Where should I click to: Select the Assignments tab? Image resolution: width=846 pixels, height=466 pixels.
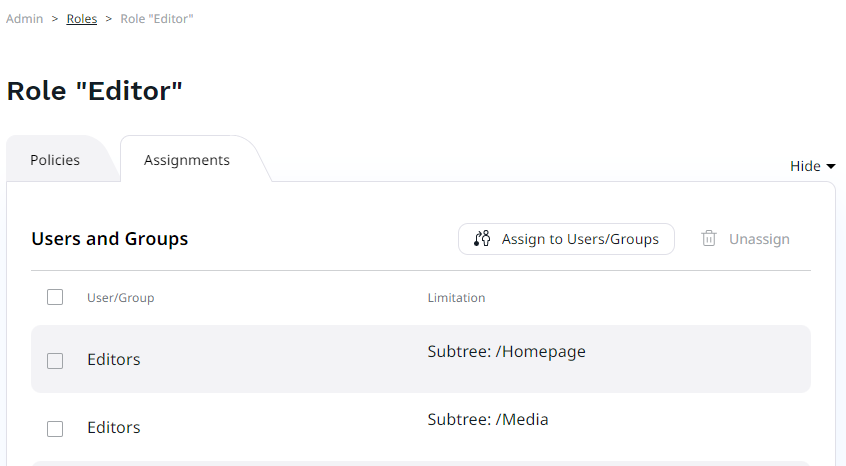click(187, 160)
